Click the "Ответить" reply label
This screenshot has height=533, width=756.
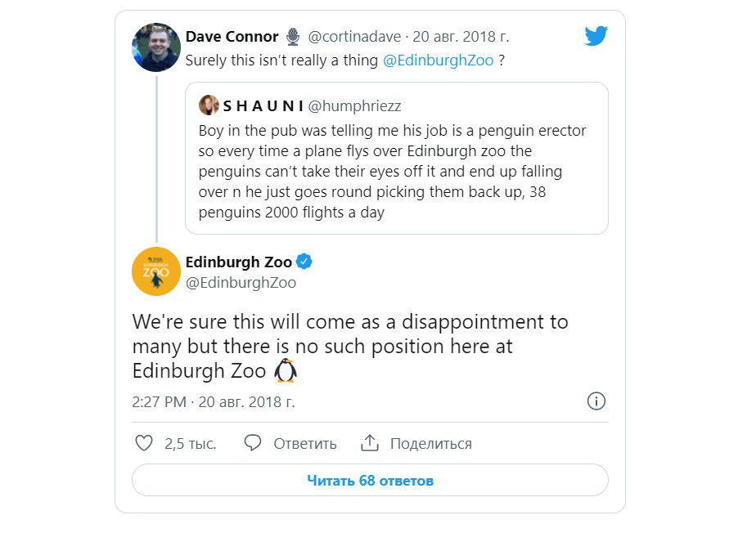pyautogui.click(x=305, y=444)
